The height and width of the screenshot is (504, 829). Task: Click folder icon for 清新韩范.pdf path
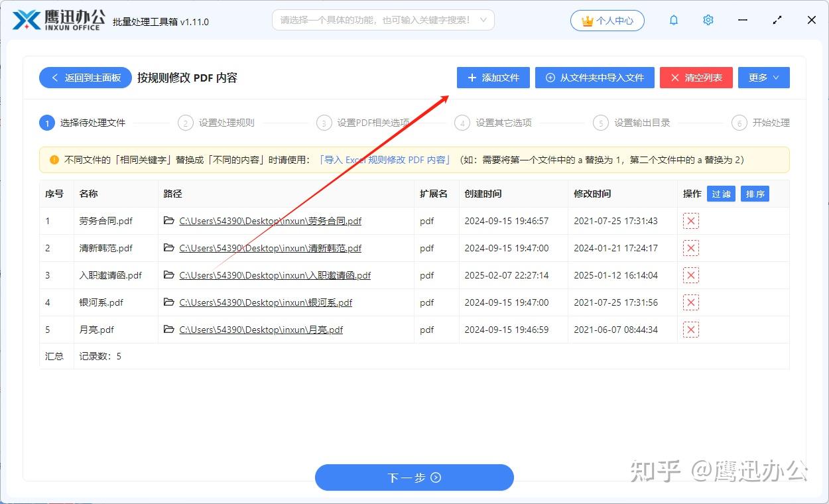tap(169, 248)
